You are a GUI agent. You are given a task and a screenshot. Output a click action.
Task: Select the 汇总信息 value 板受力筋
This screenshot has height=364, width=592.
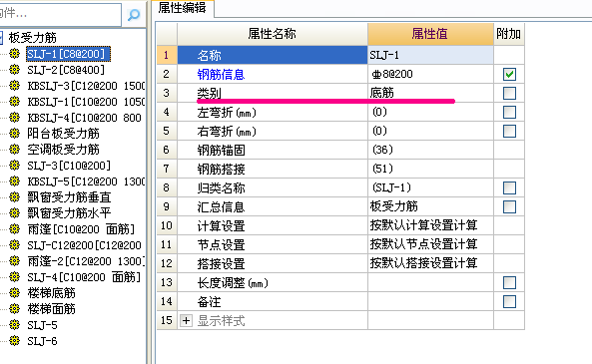[430, 206]
